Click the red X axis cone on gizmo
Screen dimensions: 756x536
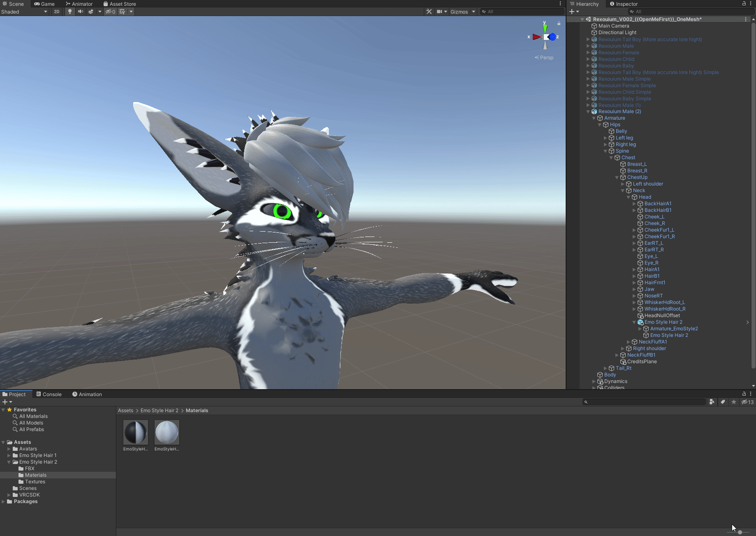(537, 37)
